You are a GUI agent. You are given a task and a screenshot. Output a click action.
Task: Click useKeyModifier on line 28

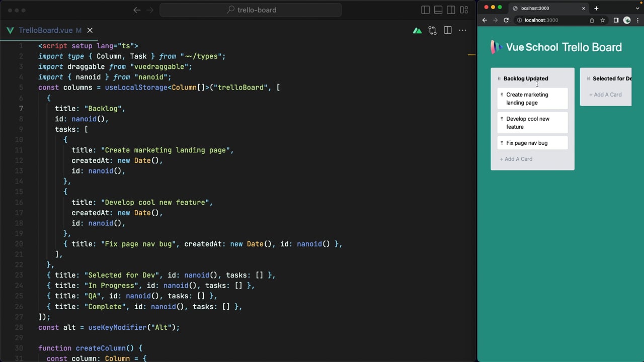(117, 327)
